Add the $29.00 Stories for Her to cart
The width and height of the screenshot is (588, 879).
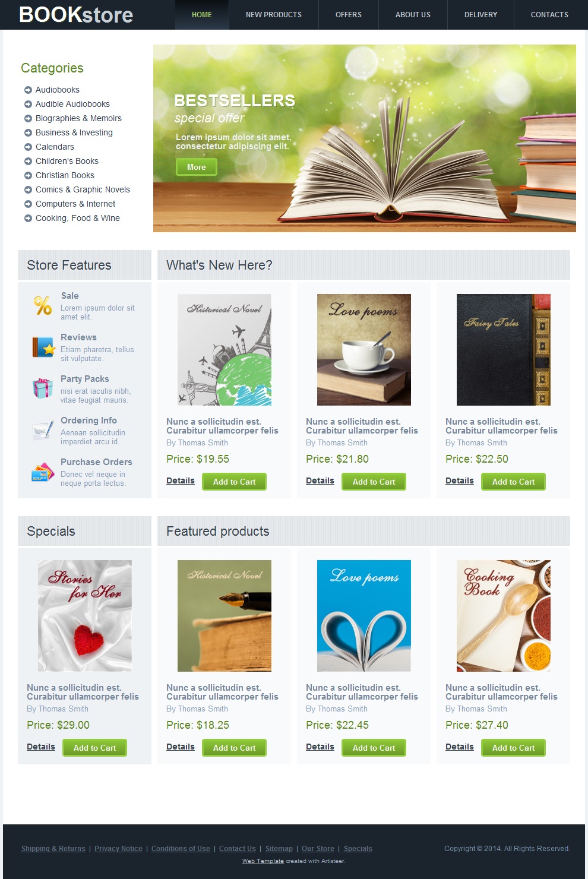pos(94,748)
